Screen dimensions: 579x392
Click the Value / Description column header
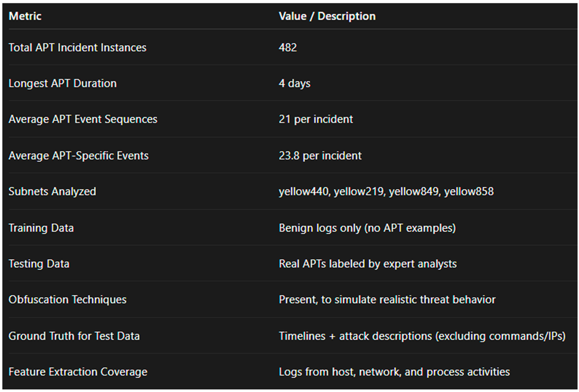pos(327,16)
